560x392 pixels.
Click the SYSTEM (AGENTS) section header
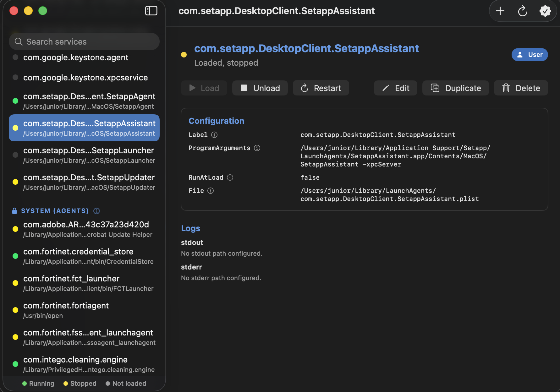pyautogui.click(x=55, y=211)
